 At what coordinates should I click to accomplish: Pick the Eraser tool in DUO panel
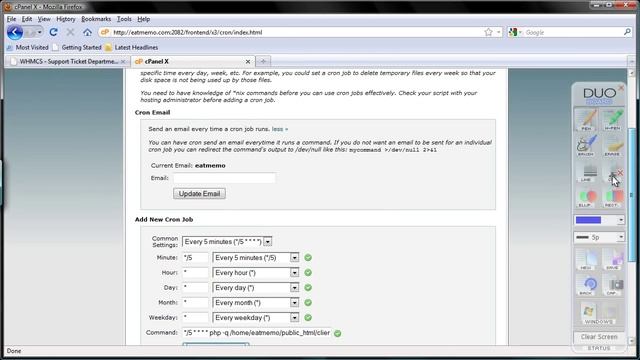tap(613, 146)
